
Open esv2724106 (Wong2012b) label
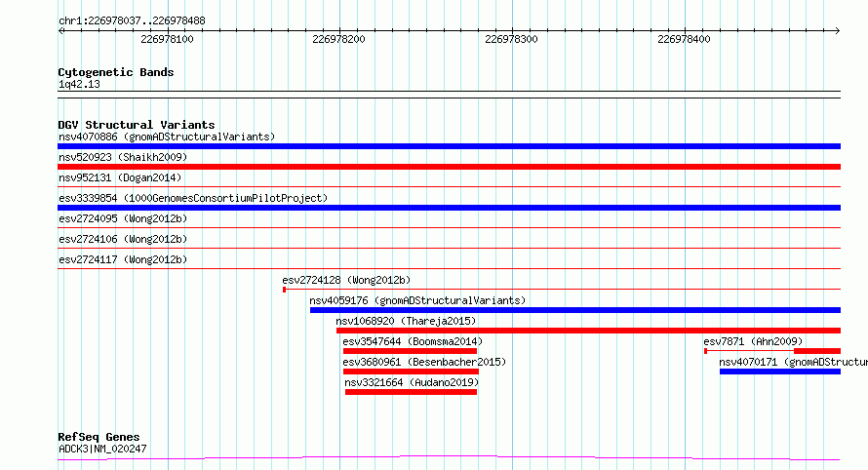tap(123, 239)
